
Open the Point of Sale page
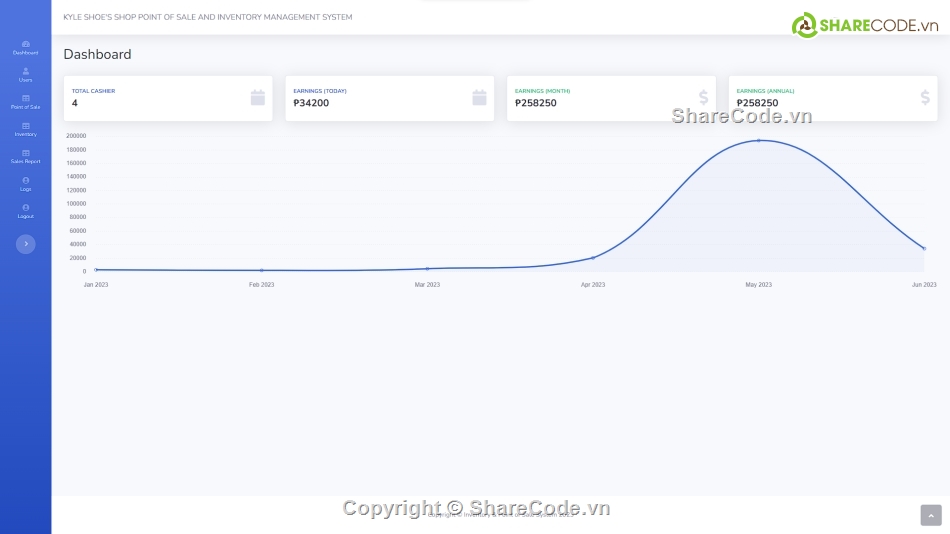(x=25, y=102)
